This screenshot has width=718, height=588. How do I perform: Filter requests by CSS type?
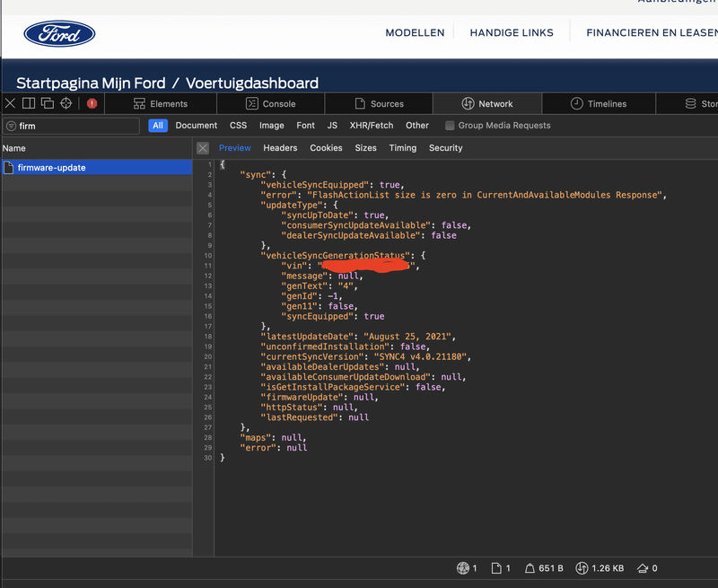pyautogui.click(x=238, y=126)
